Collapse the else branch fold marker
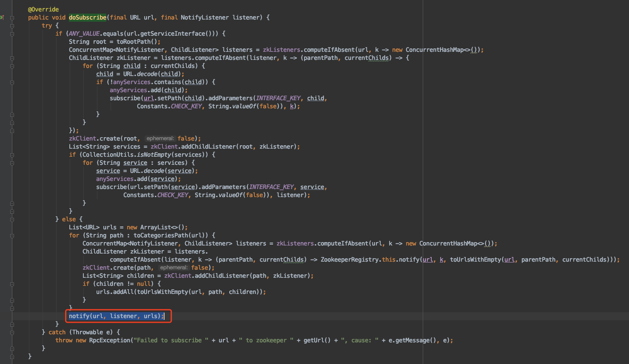629x364 pixels. pyautogui.click(x=12, y=220)
